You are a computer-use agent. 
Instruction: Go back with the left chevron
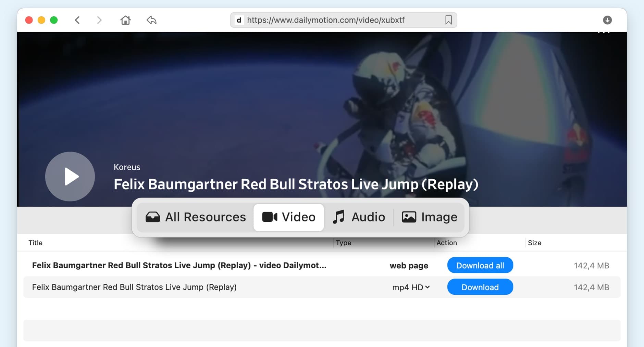point(77,20)
